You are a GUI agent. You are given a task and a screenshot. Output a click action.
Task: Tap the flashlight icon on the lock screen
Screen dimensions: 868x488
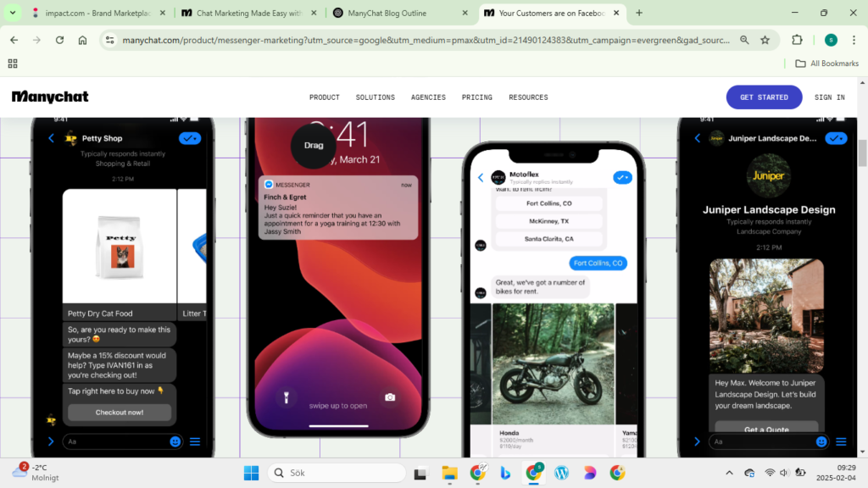[287, 397]
